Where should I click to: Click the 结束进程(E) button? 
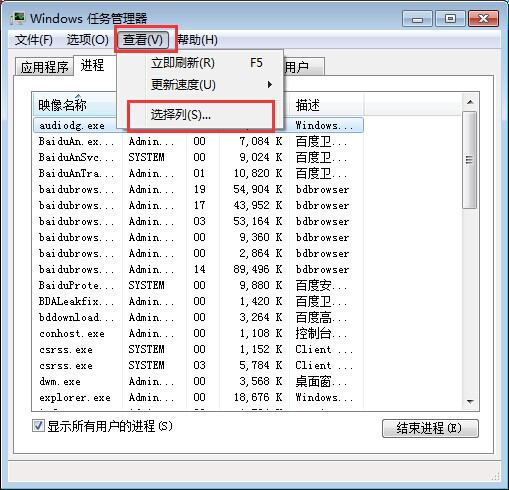coord(430,428)
